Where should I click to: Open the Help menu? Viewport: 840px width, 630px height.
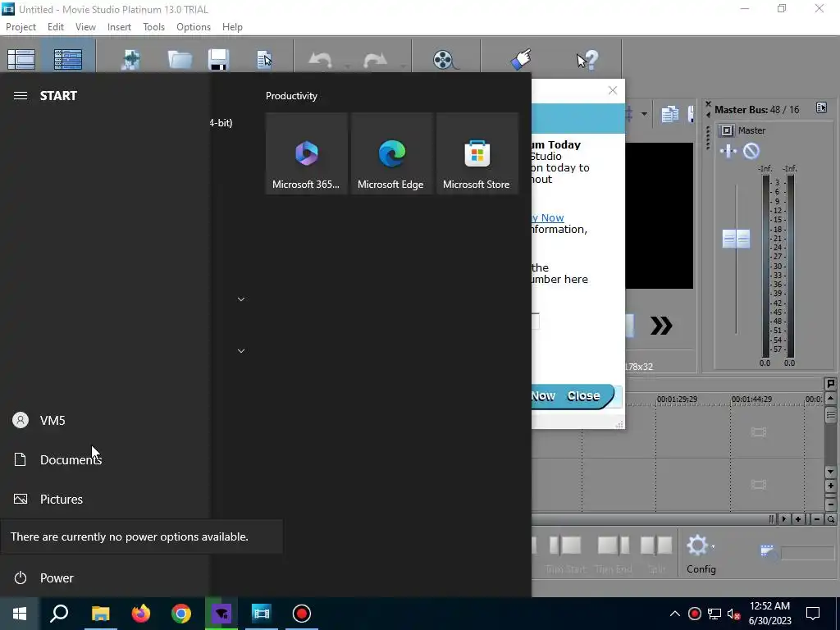(x=232, y=27)
